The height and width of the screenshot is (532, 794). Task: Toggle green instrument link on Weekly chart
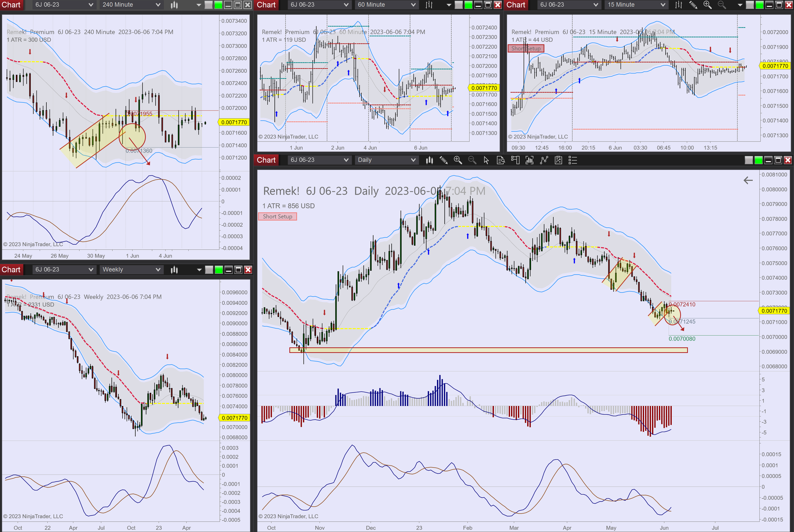219,270
